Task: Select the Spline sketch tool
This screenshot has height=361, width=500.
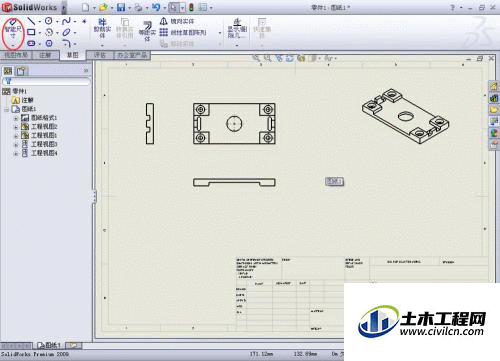Action: coord(66,21)
